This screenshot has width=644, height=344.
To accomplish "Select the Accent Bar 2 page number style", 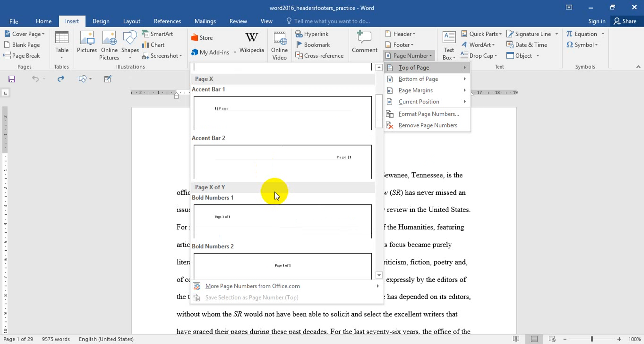I will (283, 162).
